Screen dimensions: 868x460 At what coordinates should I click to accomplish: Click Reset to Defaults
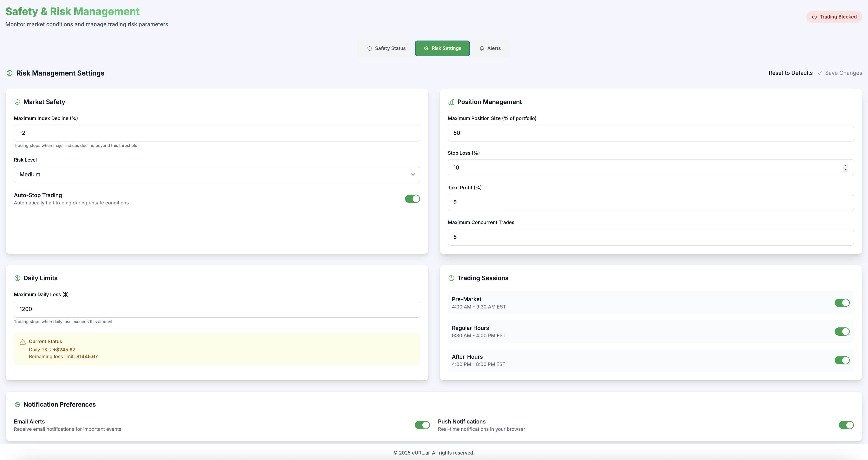790,73
